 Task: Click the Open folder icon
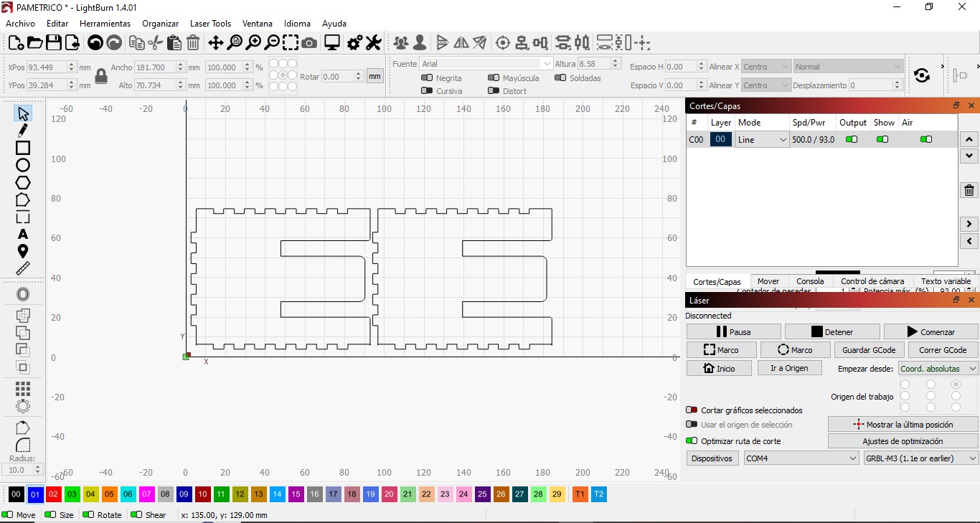(34, 43)
